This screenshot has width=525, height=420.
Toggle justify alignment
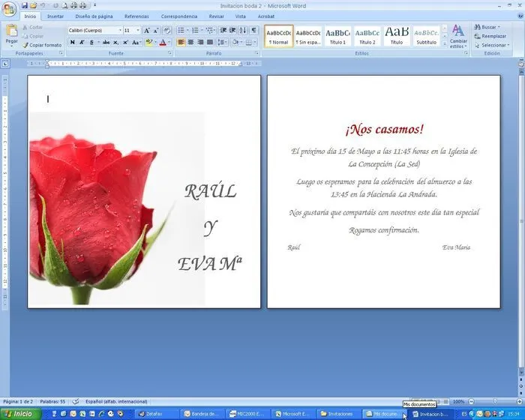coord(210,42)
